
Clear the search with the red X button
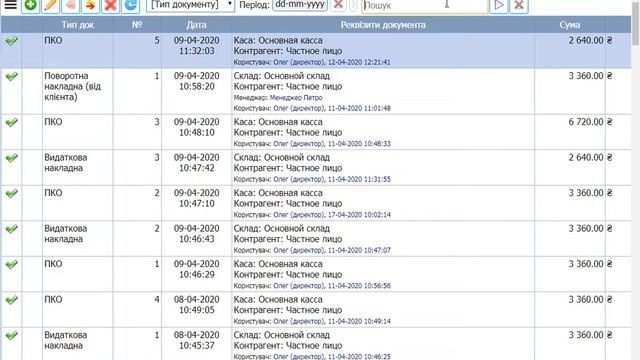pos(519,5)
